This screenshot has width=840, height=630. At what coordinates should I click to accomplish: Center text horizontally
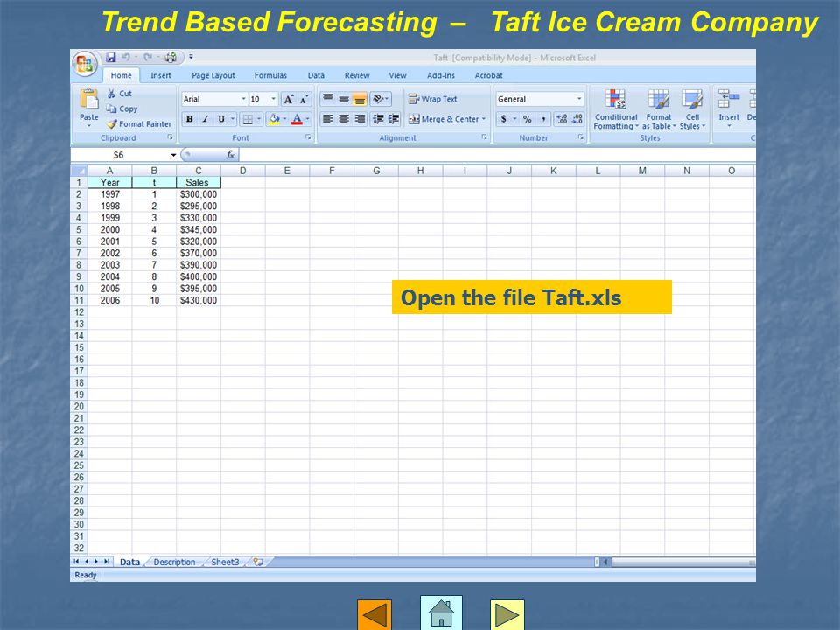click(344, 119)
